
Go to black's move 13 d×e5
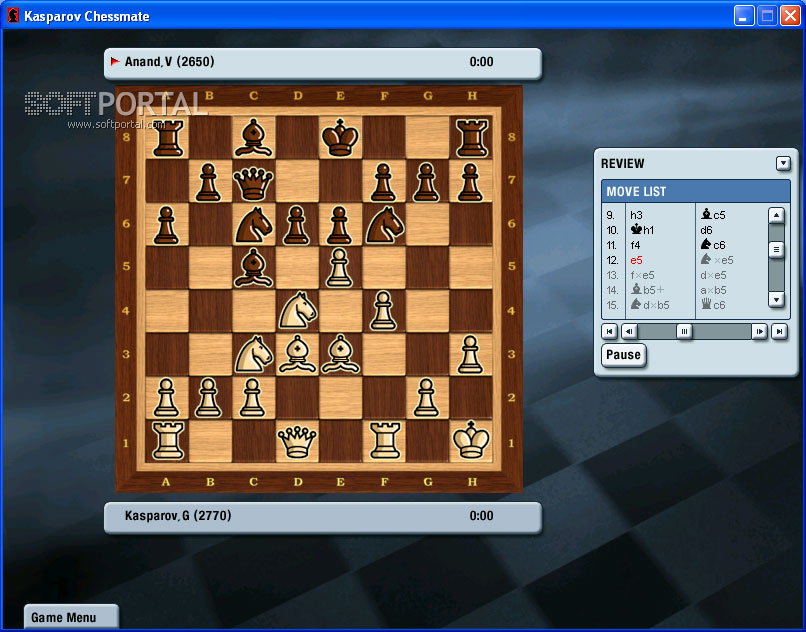[713, 275]
